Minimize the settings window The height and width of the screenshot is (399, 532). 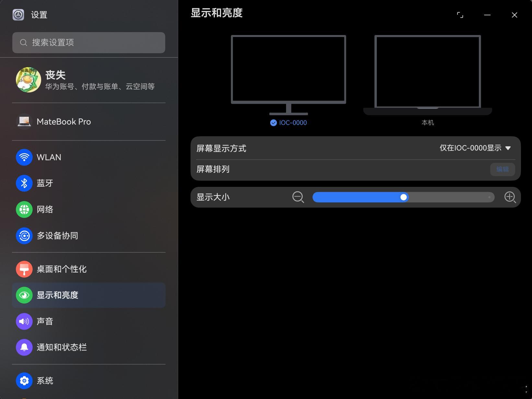[487, 15]
